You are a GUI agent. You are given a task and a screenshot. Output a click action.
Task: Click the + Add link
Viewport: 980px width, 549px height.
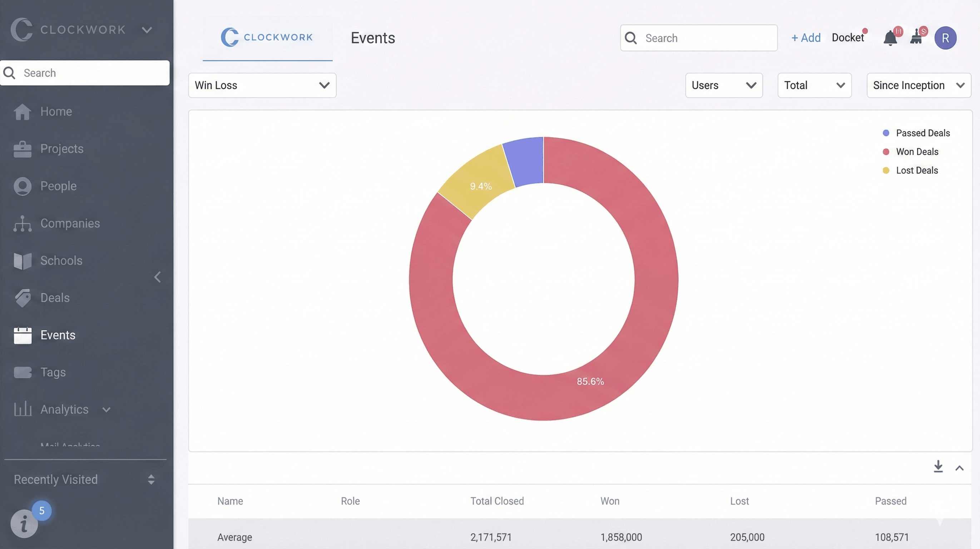(806, 38)
